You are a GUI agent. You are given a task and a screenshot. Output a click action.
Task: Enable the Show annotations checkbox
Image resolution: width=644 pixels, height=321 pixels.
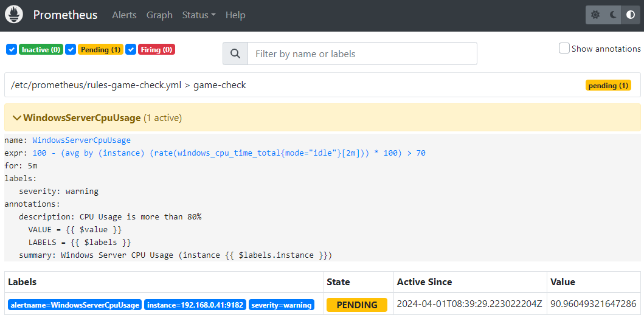tap(564, 49)
